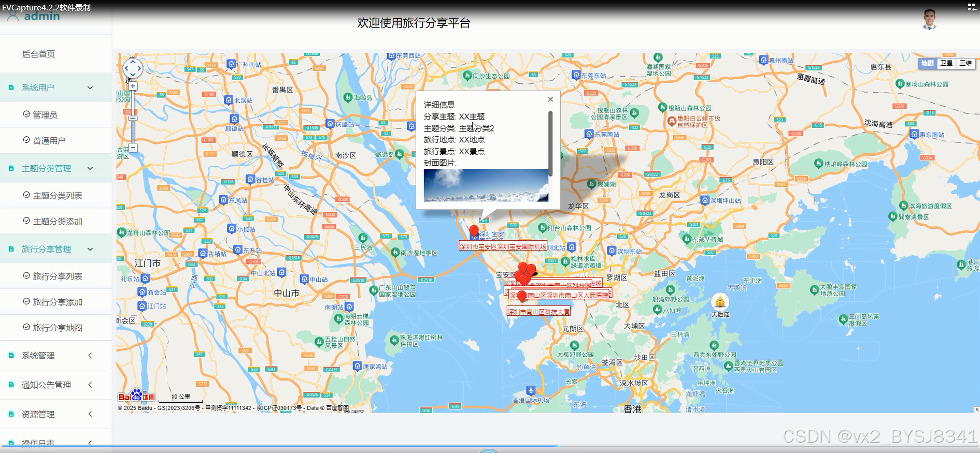Click the 系统用户 menu icon
980x453 pixels.
tap(11, 87)
